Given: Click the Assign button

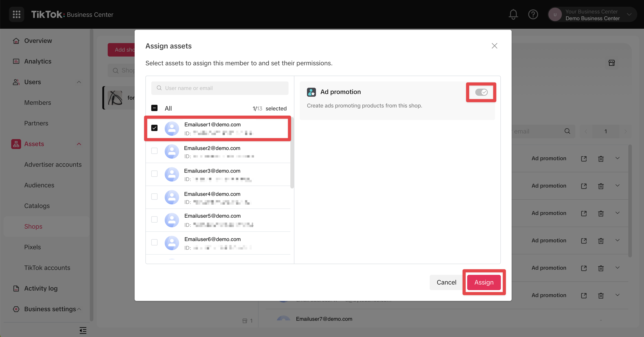Looking at the screenshot, I should tap(484, 282).
